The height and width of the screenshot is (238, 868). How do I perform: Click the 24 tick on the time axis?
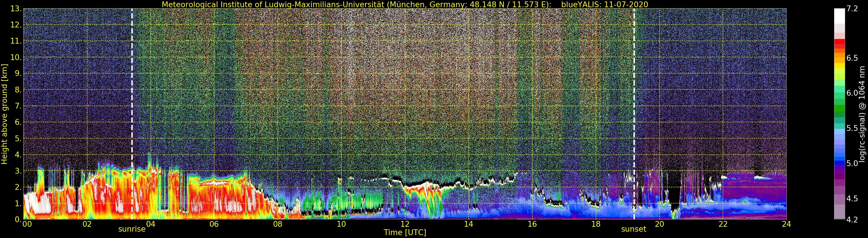coord(786,224)
